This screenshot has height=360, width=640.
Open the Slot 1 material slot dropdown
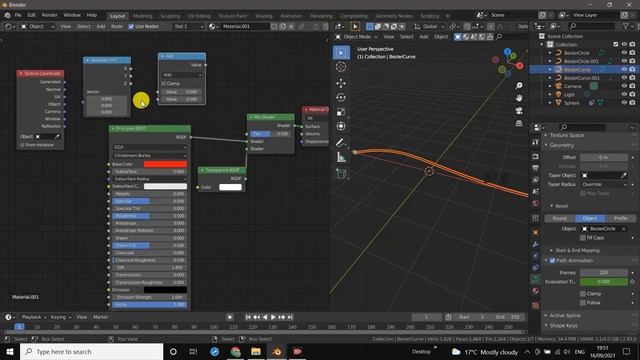188,27
